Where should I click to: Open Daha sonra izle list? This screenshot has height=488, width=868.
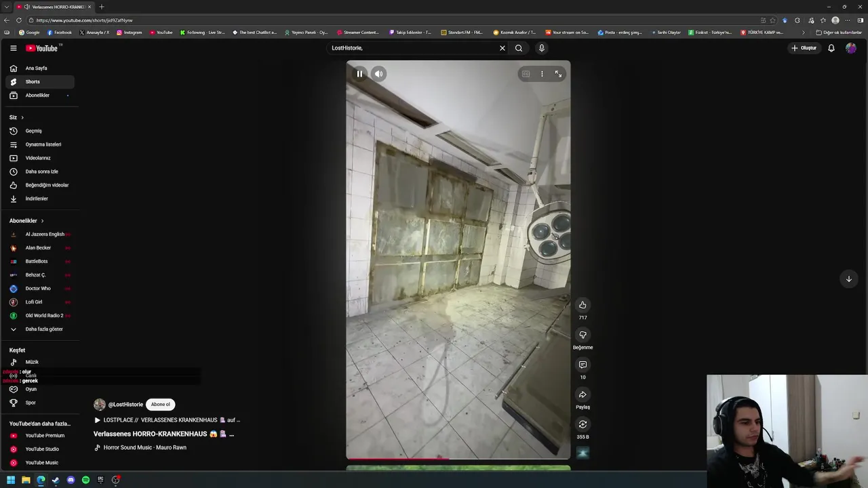[x=39, y=171]
